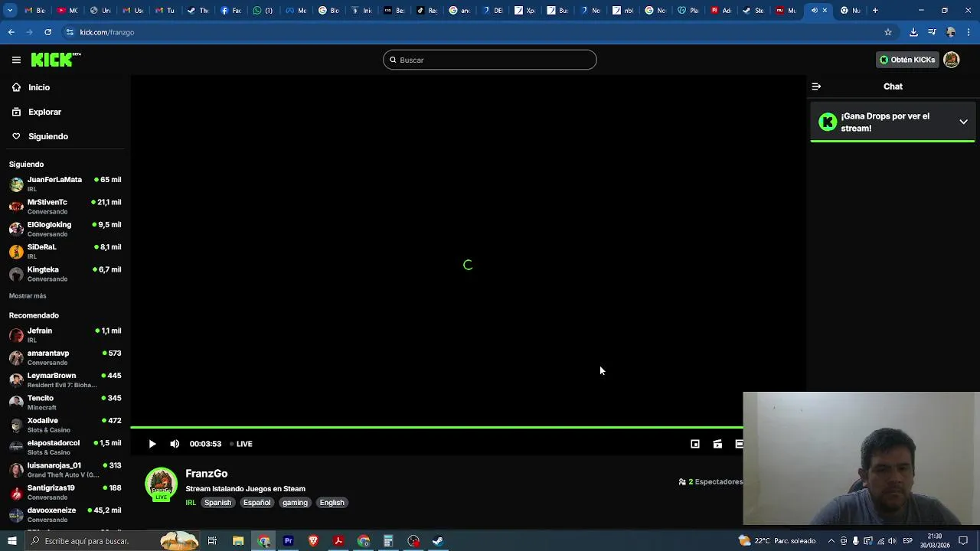
Task: Open Steam from taskbar
Action: click(x=438, y=541)
